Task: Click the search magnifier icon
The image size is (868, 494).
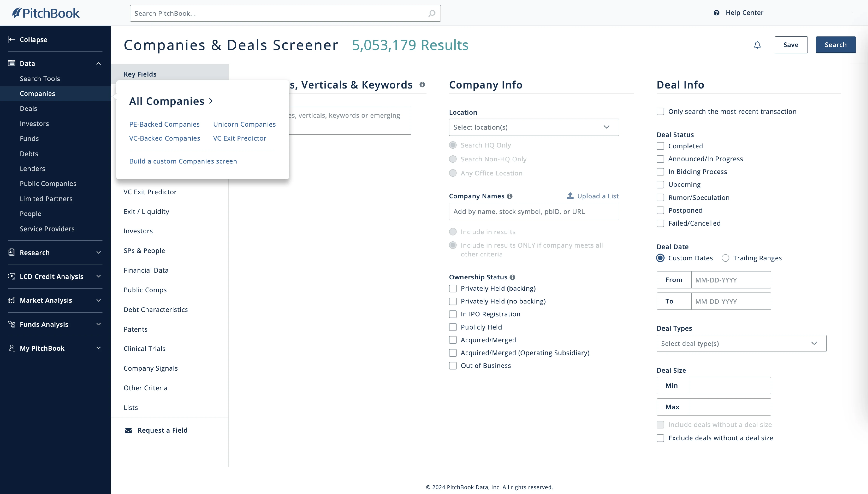Action: pyautogui.click(x=431, y=13)
